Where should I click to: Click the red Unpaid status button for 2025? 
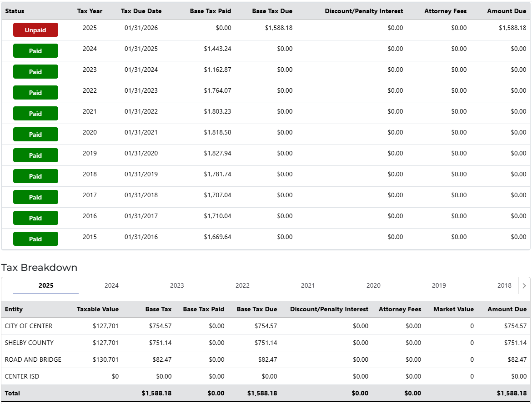[x=35, y=30]
